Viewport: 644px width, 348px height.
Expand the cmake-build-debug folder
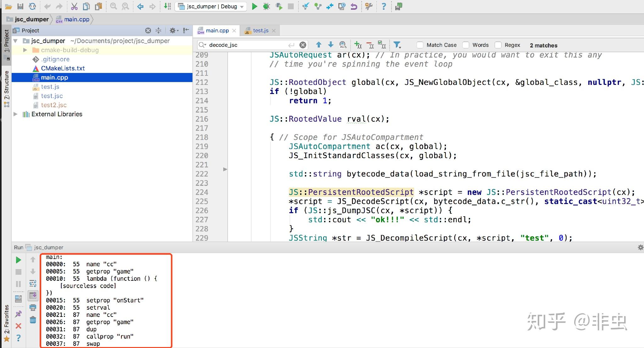(25, 50)
